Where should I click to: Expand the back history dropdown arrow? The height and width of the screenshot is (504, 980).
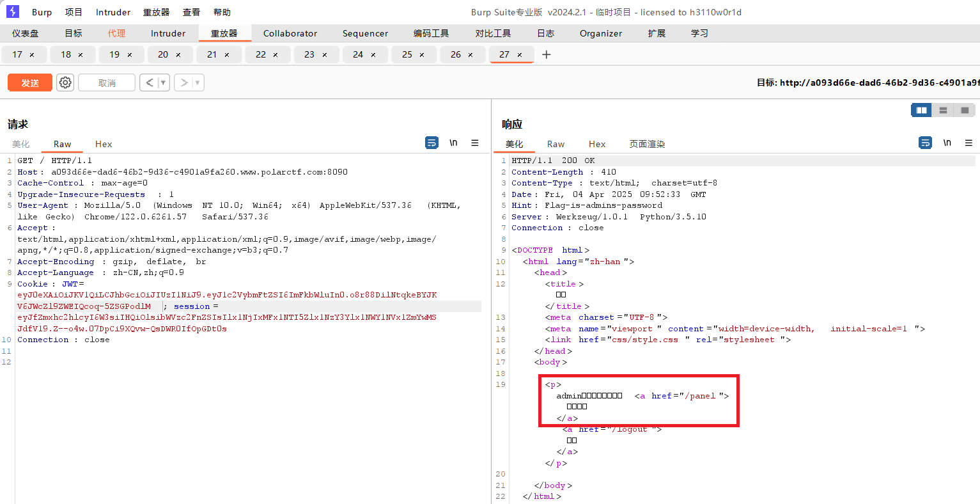[163, 83]
